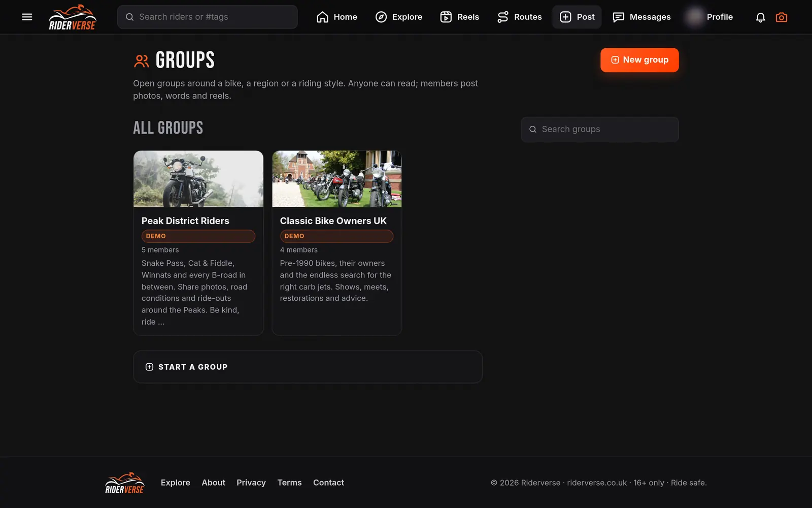The width and height of the screenshot is (812, 508).
Task: Click the Start a Group bar
Action: (x=308, y=367)
